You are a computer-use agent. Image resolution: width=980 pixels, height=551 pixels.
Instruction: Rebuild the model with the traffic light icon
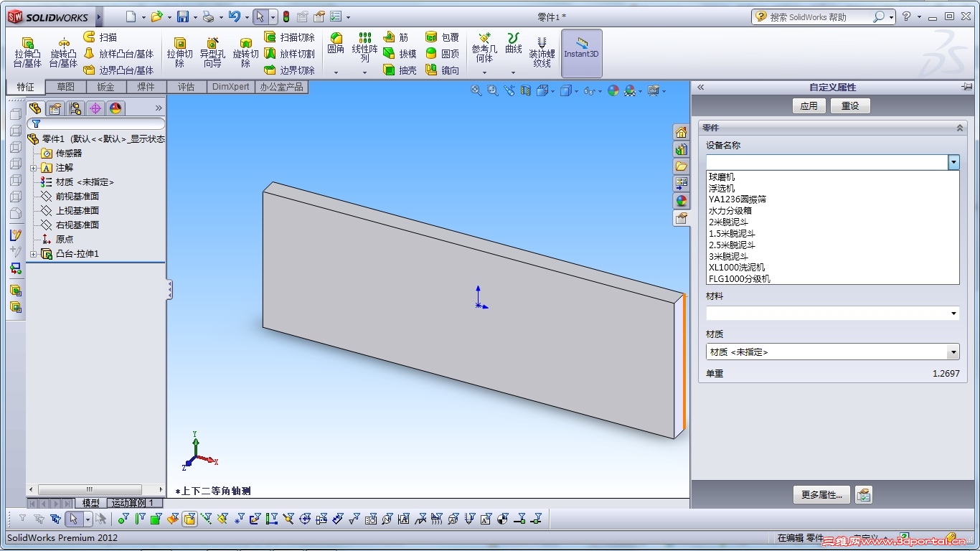286,17
